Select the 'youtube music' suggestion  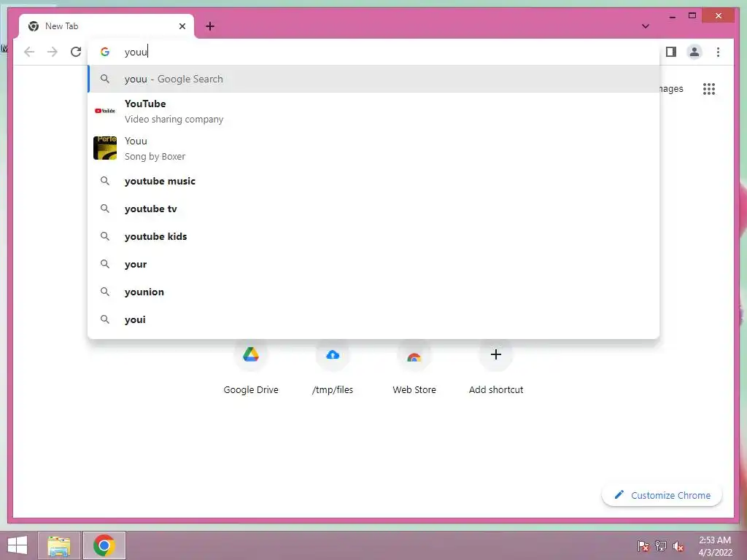point(373,181)
